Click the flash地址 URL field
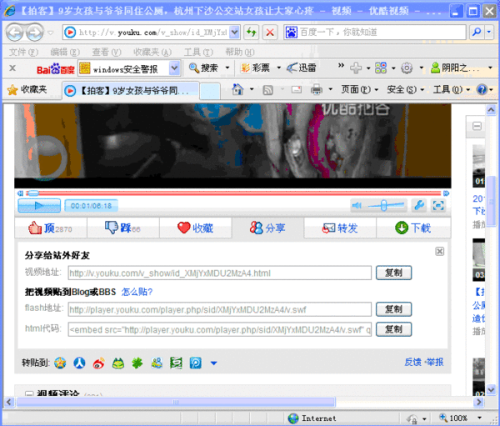 (220, 310)
